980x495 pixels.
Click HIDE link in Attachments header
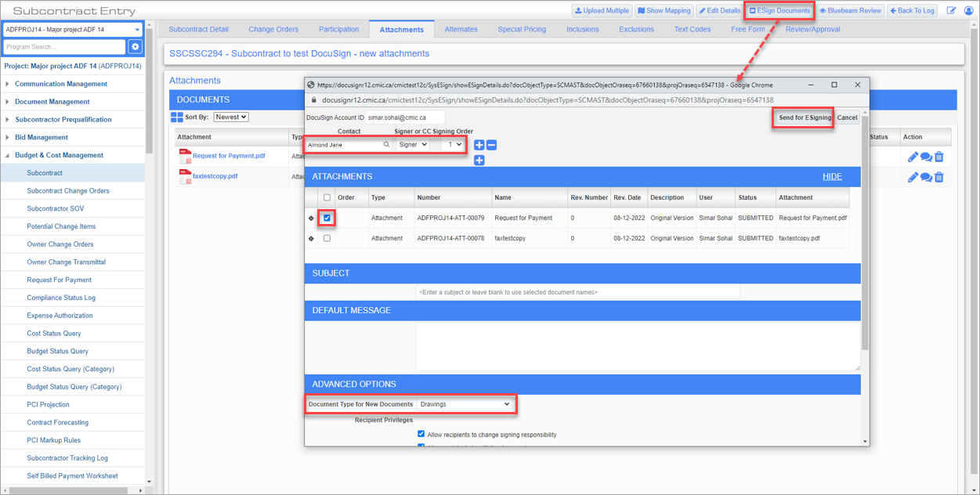832,177
